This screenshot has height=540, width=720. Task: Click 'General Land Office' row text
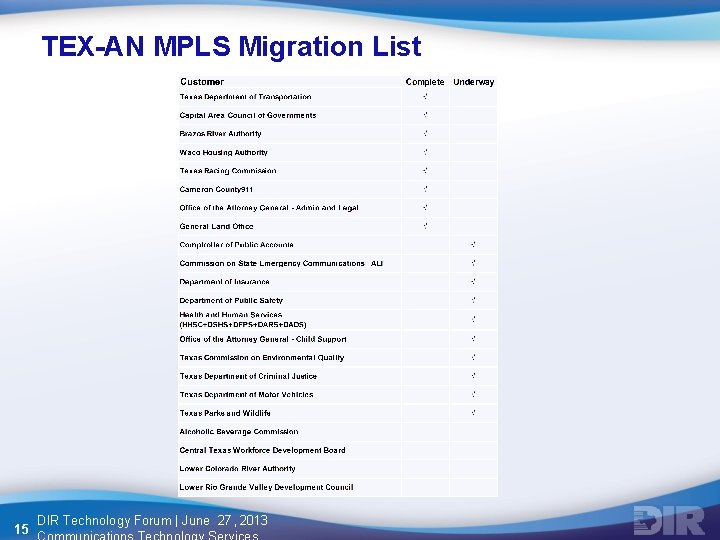[216, 226]
